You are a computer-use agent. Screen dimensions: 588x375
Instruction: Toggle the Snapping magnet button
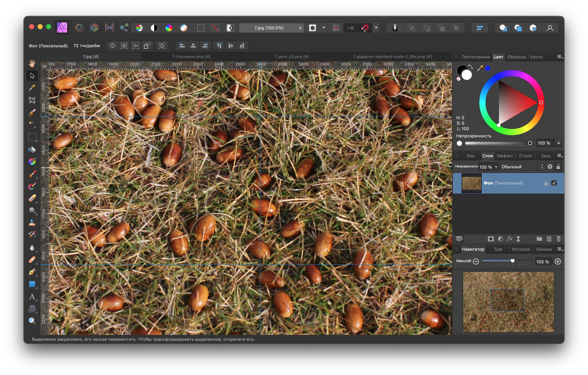[x=365, y=28]
